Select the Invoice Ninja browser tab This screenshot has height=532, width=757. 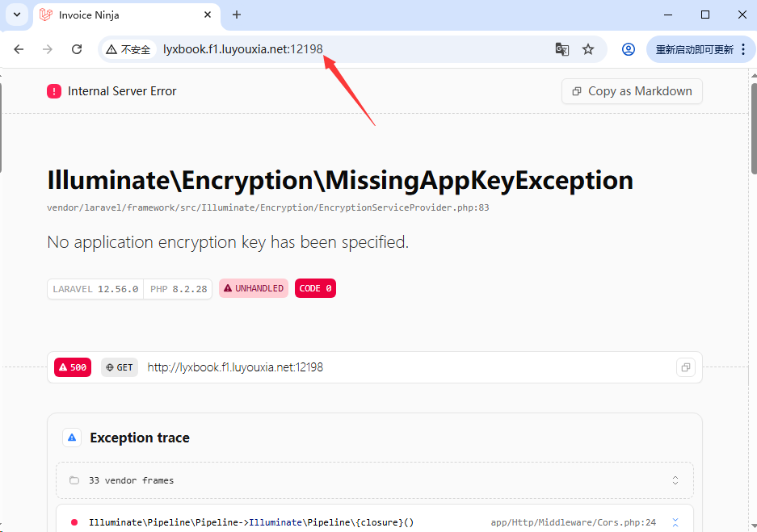(121, 15)
